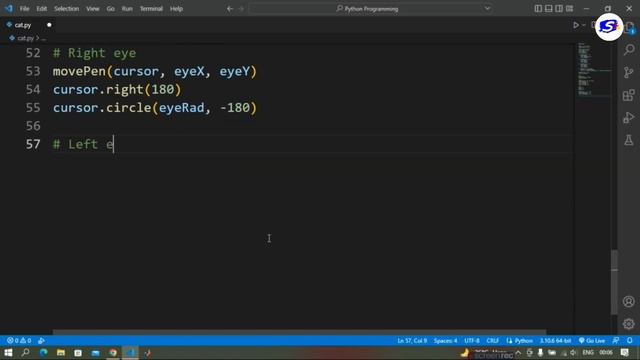Open File Explorer from the taskbar
Screen dimensions: 640x360
[x=61, y=353]
